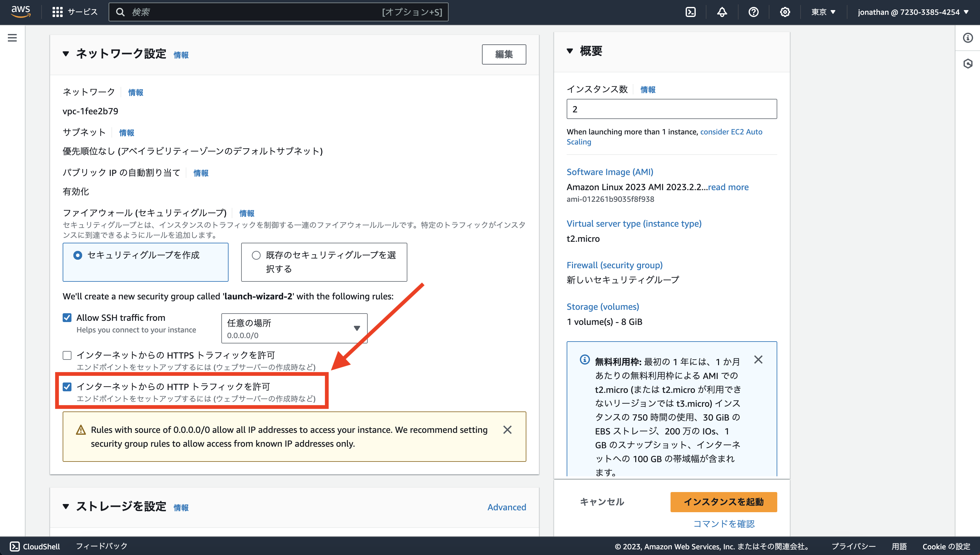The width and height of the screenshot is (980, 555).
Task: Open 情報 link beside ネットワーク設定 heading
Action: tap(181, 55)
